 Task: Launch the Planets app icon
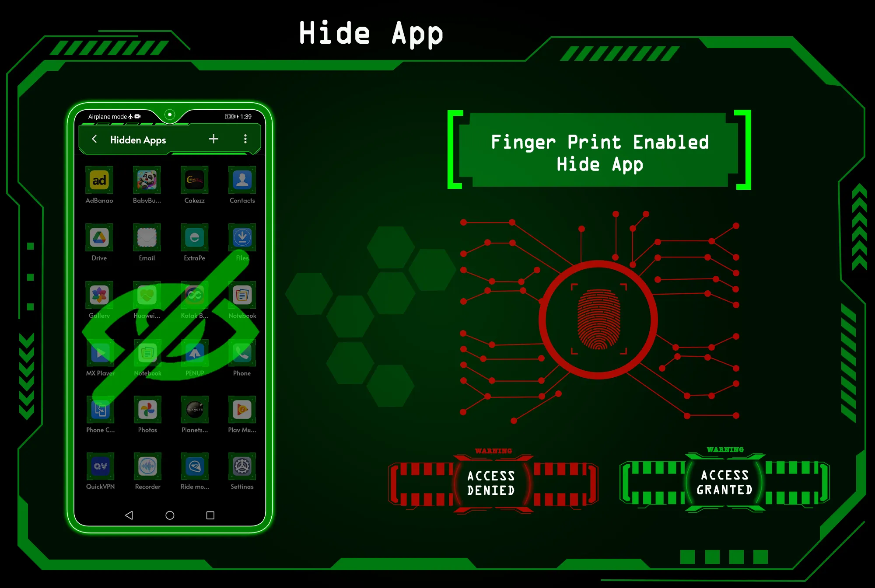click(x=194, y=411)
